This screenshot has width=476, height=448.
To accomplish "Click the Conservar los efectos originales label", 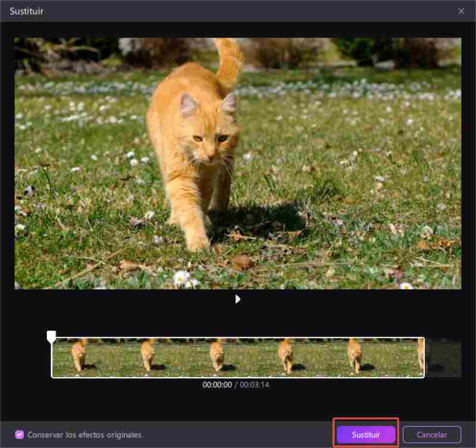I will [85, 434].
